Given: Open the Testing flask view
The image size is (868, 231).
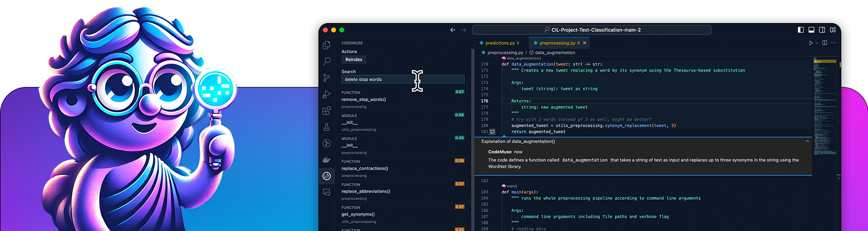Looking at the screenshot, I should point(327,127).
